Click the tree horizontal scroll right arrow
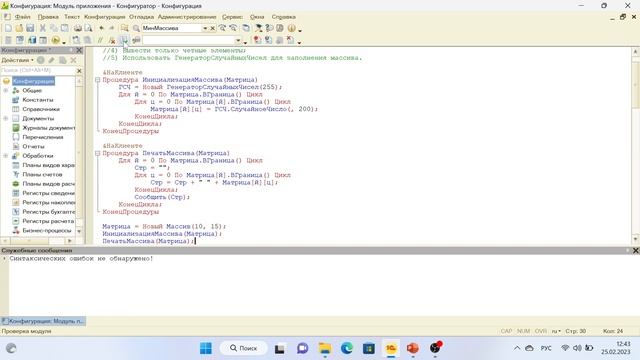The width and height of the screenshot is (640, 360). pos(69,241)
